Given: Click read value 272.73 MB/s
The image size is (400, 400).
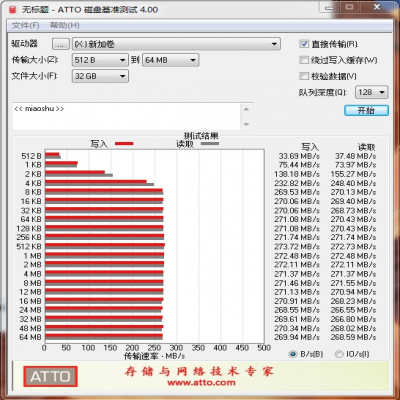Looking at the screenshot, I should pos(353,247).
